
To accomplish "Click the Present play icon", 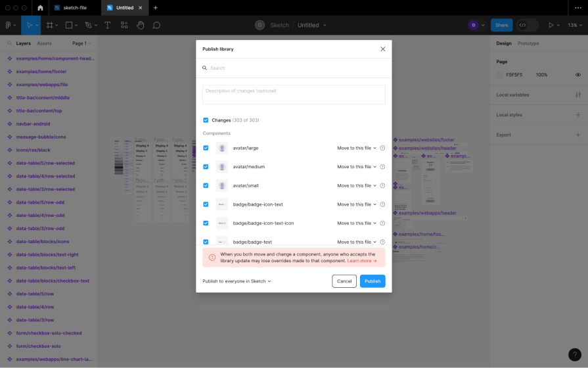I will 551,25.
